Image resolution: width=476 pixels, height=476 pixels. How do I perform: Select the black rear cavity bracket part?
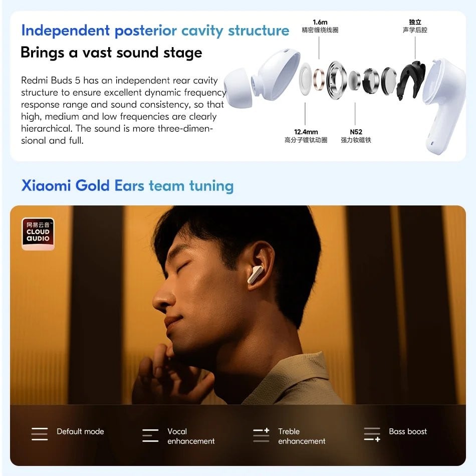click(410, 81)
